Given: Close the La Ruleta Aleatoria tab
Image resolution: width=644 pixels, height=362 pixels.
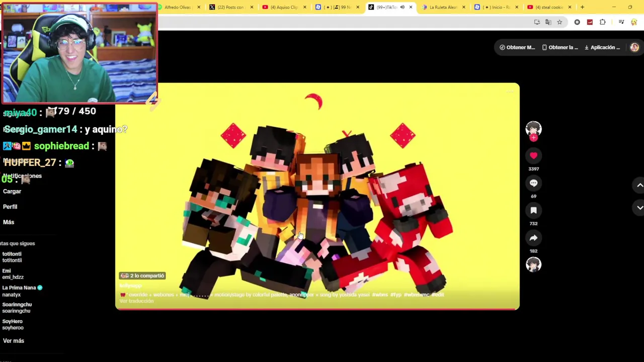Looking at the screenshot, I should (x=464, y=7).
